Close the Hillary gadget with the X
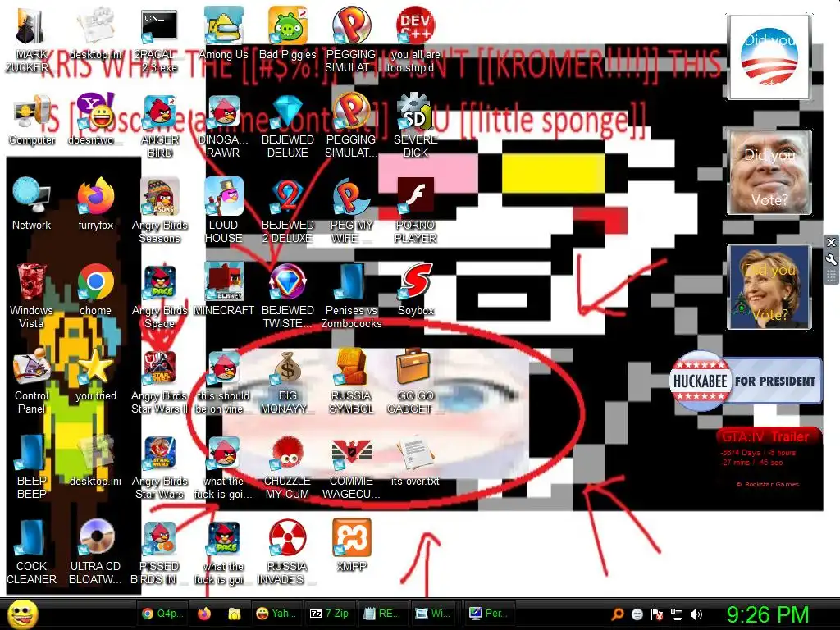 [831, 242]
